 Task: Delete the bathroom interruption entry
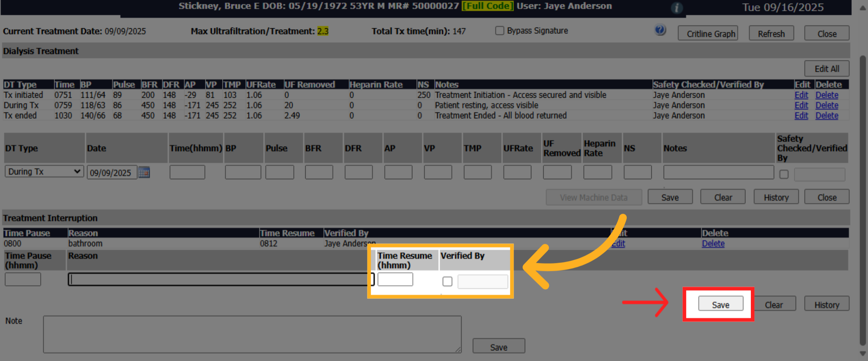(x=713, y=243)
